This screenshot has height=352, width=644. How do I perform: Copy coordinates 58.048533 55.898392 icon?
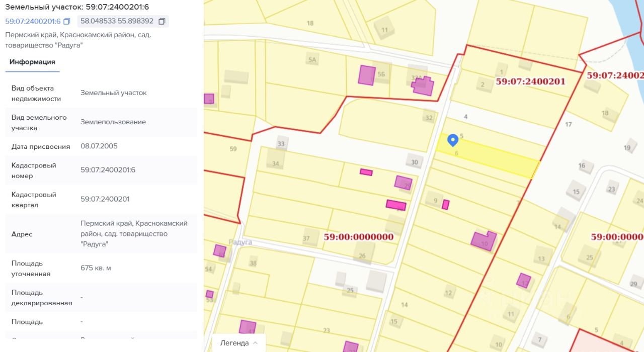click(162, 22)
